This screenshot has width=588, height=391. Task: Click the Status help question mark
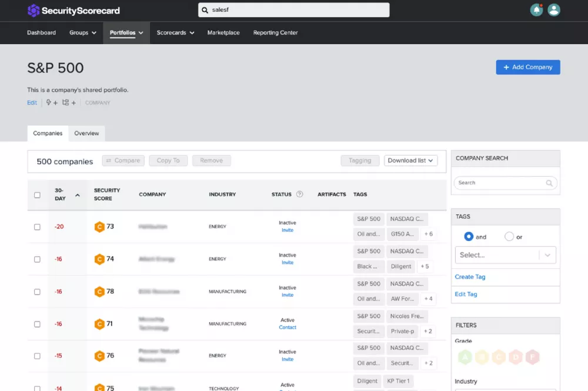pos(299,194)
